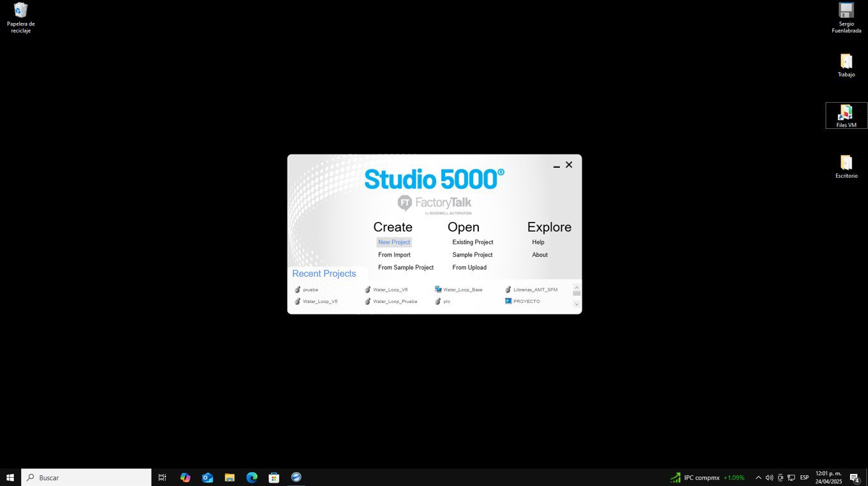The image size is (868, 486).
Task: Switch to Studio 5000 taskbar icon
Action: click(x=296, y=477)
